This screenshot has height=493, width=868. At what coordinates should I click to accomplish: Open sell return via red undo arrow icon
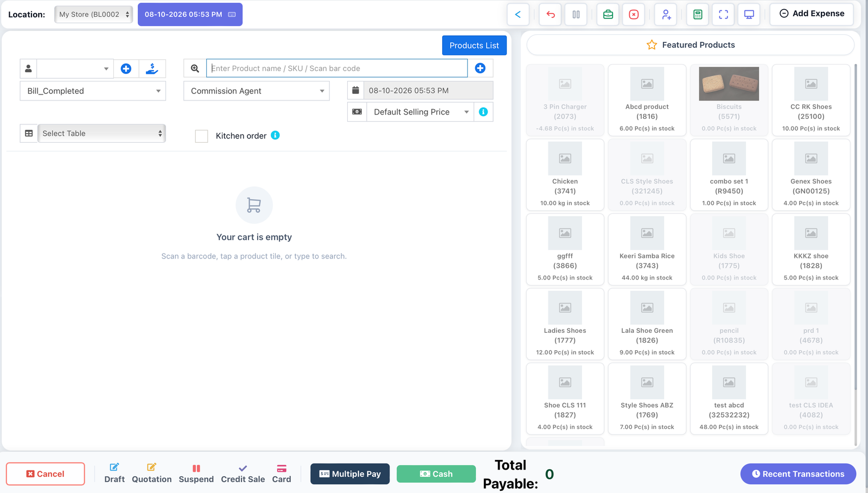click(x=551, y=15)
